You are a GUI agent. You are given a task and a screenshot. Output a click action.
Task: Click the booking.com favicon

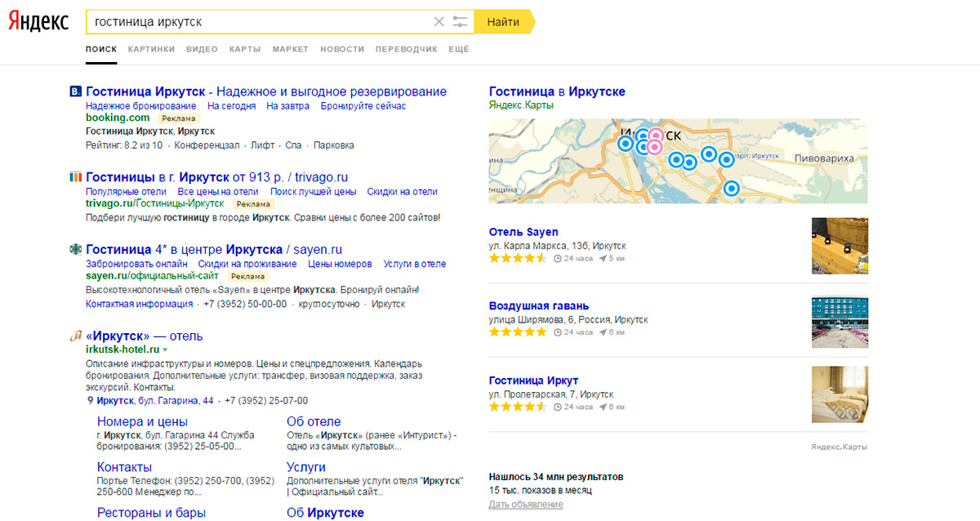click(x=75, y=91)
